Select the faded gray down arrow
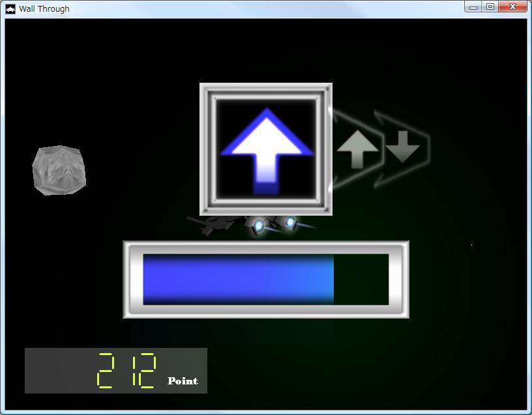The width and height of the screenshot is (532, 415). pos(403,147)
